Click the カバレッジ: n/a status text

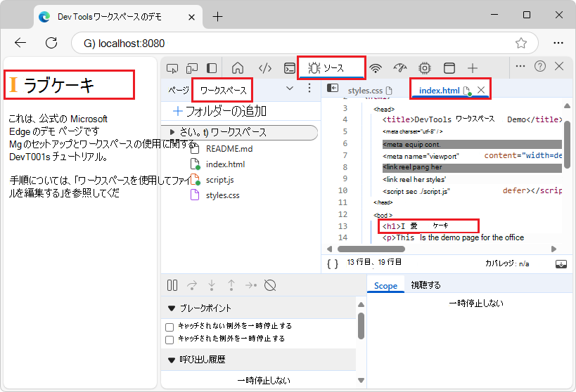[507, 263]
